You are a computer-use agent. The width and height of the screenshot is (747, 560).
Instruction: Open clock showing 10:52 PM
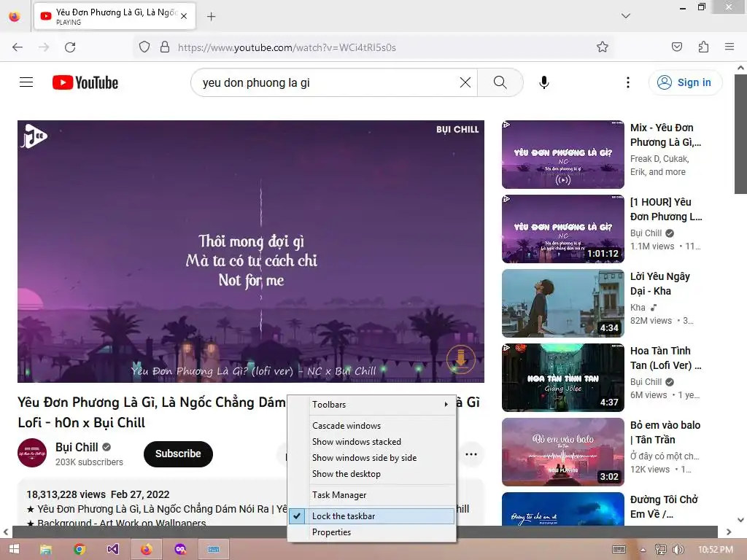point(715,550)
